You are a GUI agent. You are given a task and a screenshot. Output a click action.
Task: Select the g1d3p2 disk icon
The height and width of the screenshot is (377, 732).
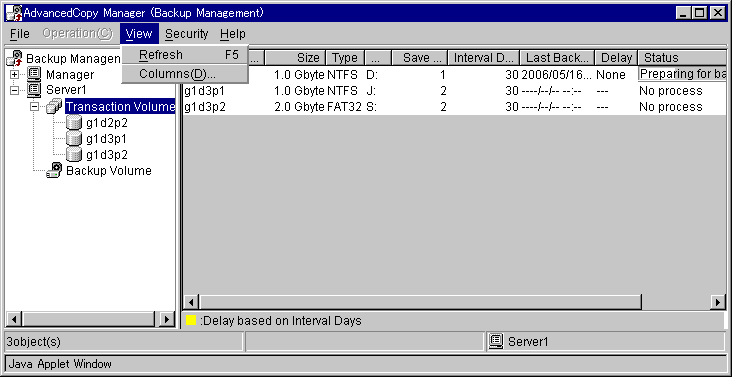(74, 154)
